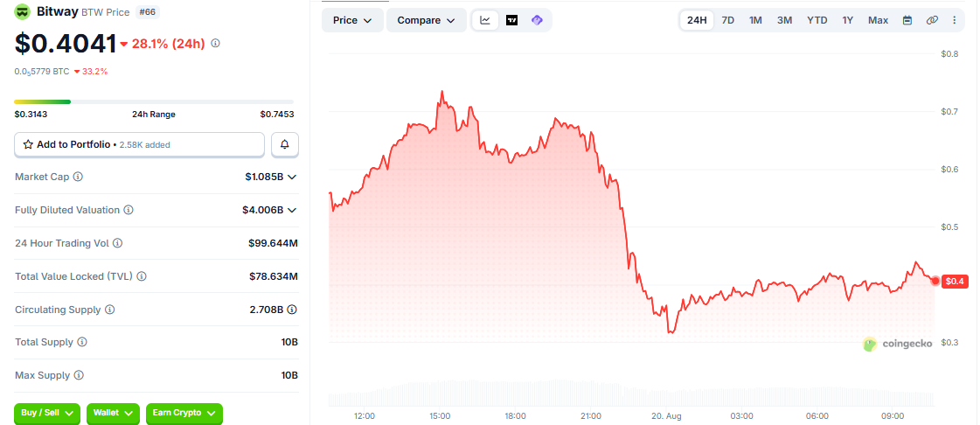Click the $99.644M trading volume value
Screen dimensions: 980x425
(x=273, y=243)
